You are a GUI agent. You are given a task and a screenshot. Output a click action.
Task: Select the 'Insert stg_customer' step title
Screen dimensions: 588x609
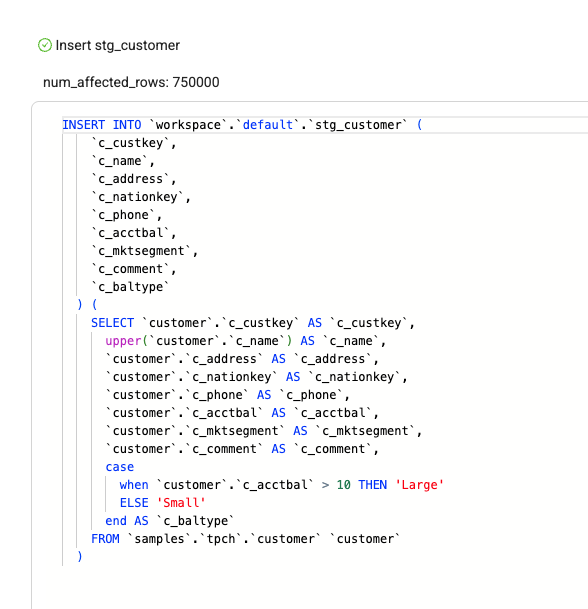tap(118, 45)
